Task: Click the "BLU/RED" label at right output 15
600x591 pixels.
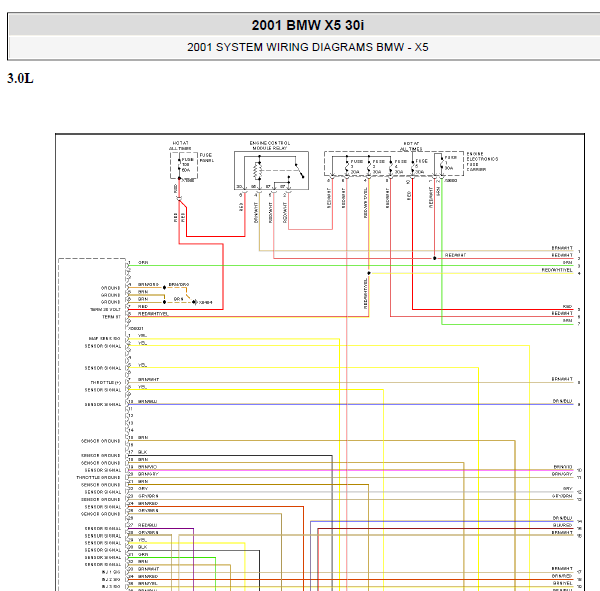Action: (562, 525)
